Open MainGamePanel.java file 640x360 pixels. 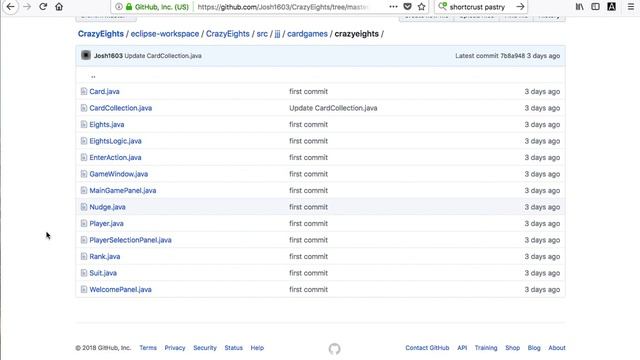coord(123,191)
